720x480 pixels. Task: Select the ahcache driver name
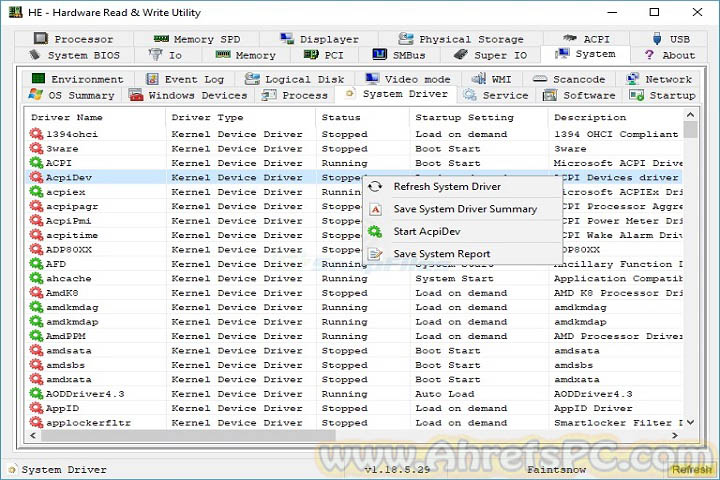(x=68, y=278)
